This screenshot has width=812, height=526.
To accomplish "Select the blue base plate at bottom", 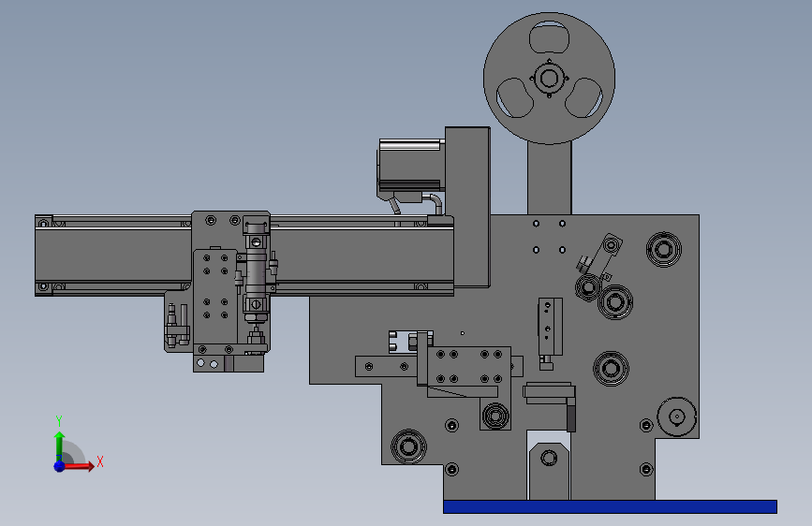I will (x=610, y=507).
